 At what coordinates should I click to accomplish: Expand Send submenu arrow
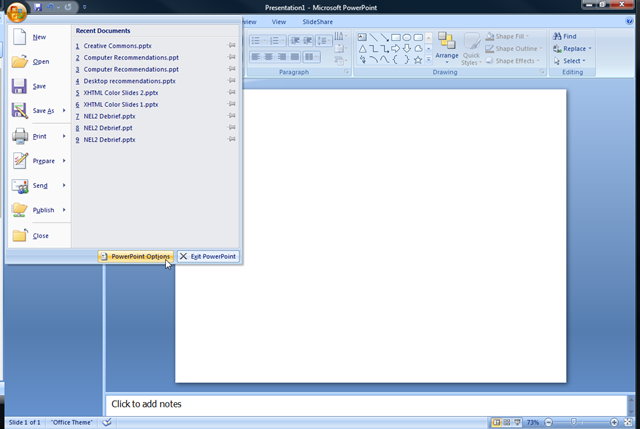pos(64,185)
